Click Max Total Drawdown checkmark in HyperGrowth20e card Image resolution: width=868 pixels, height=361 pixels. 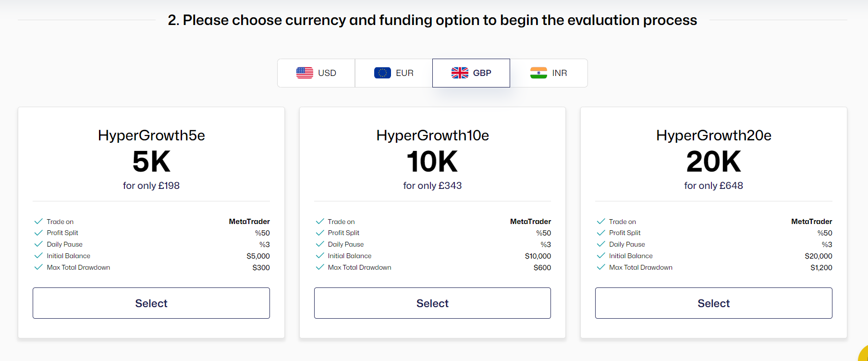tap(601, 267)
